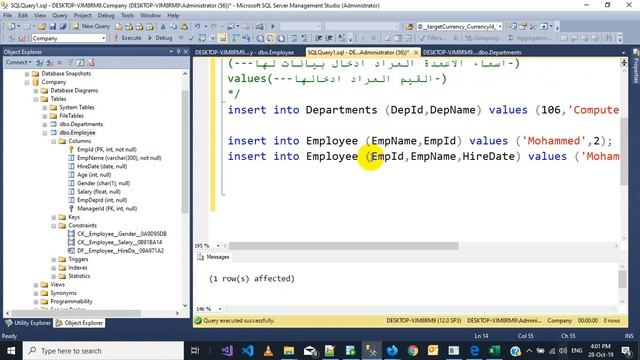Click the Open File folder icon
The height and width of the screenshot is (360, 640).
pos(42,26)
